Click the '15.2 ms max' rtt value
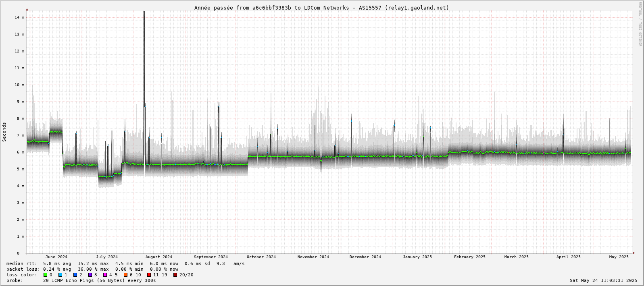The width and height of the screenshot is (644, 286). click(93, 263)
